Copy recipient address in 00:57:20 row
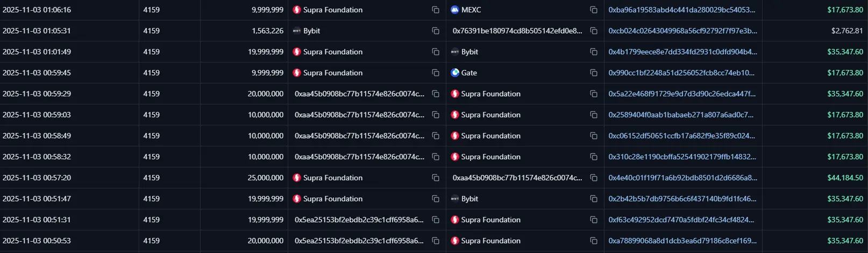Screen dimensions: 868x253 pyautogui.click(x=594, y=178)
